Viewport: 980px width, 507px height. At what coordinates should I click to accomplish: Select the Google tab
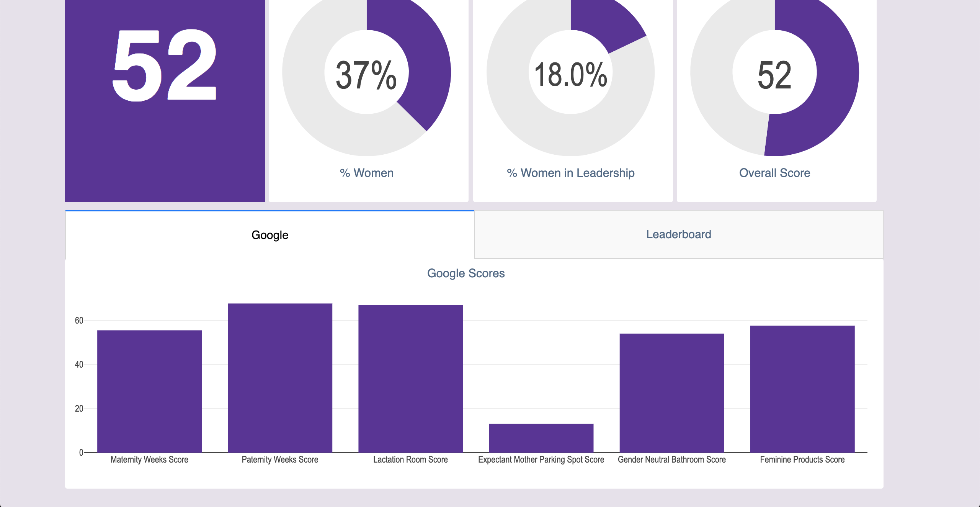click(270, 235)
